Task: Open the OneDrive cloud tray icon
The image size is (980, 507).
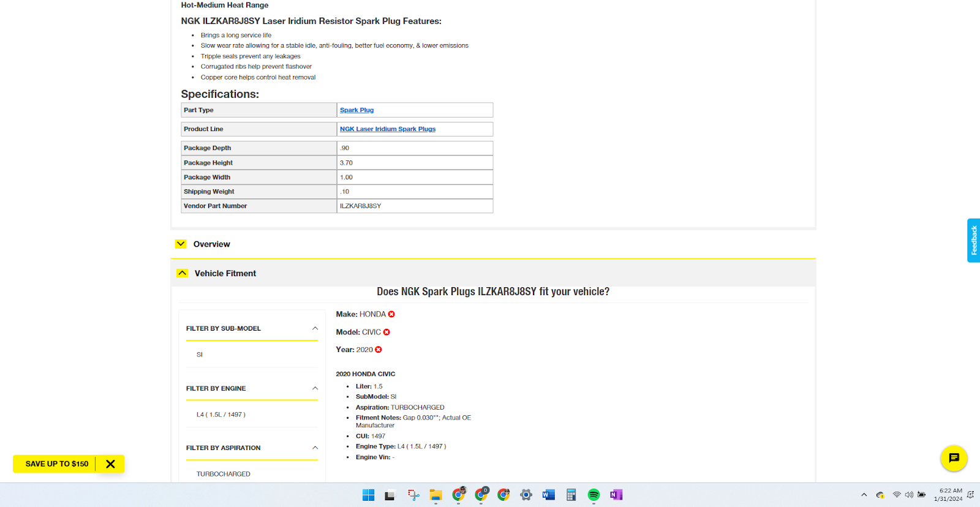Action: tap(880, 495)
